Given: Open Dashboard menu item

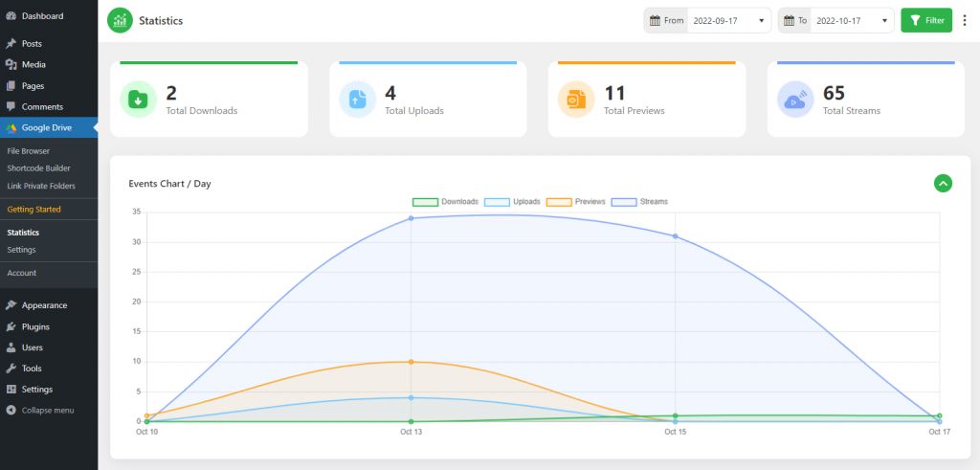Looking at the screenshot, I should 49,16.
